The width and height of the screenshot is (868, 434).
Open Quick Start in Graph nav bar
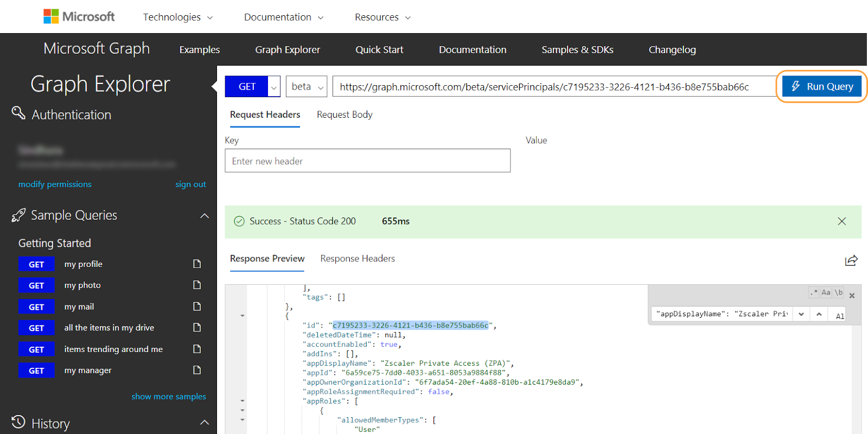[x=379, y=49]
